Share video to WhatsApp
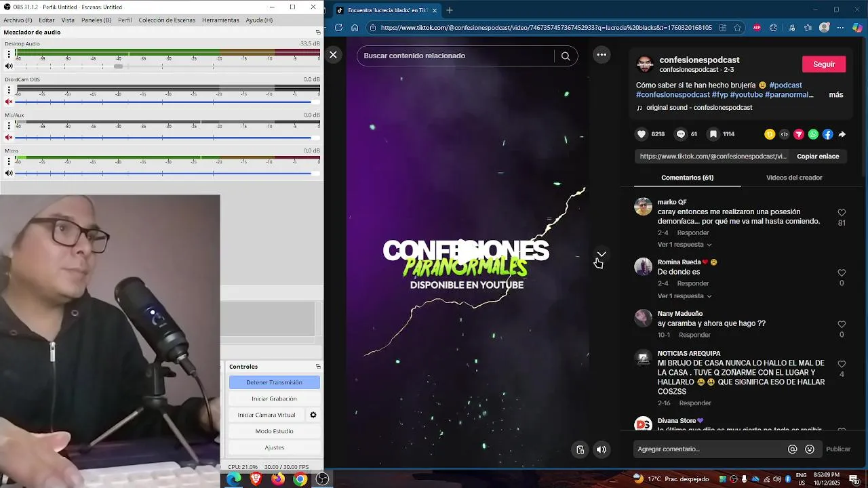Screen dimensions: 868x488 click(x=813, y=134)
